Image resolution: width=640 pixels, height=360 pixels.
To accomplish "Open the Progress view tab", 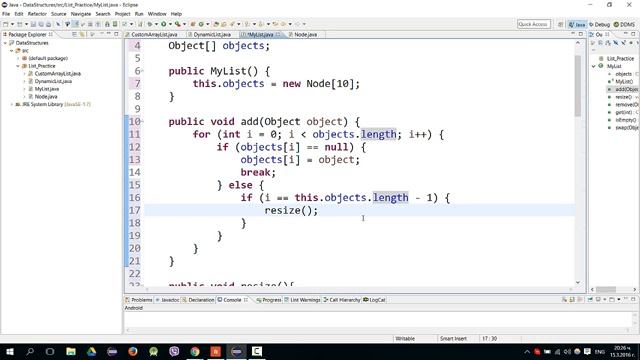I will (269, 300).
